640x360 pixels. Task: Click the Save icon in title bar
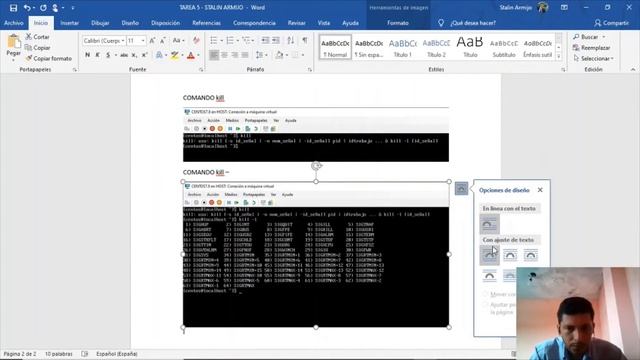tap(13, 8)
